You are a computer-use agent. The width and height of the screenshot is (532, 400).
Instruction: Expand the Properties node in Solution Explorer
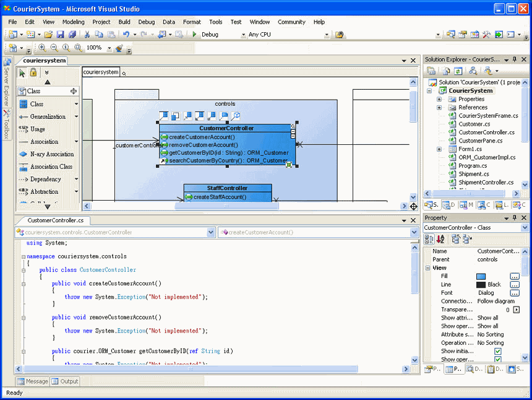click(439, 99)
